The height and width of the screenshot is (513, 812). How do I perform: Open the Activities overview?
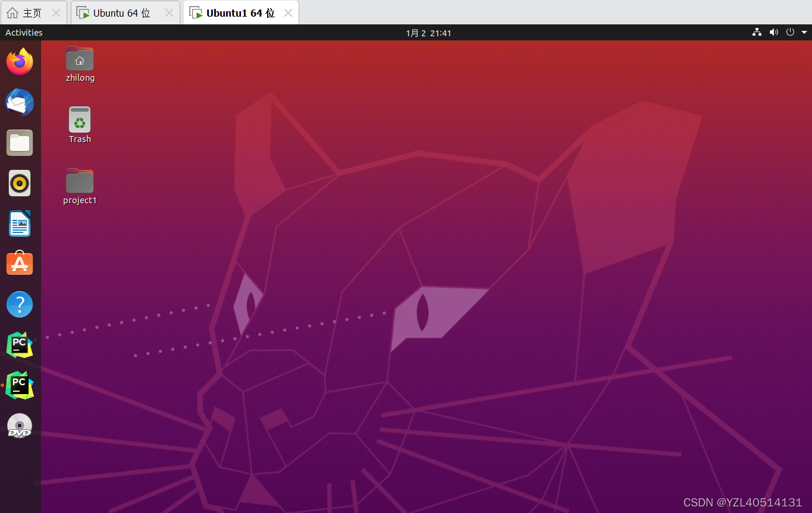pyautogui.click(x=24, y=33)
